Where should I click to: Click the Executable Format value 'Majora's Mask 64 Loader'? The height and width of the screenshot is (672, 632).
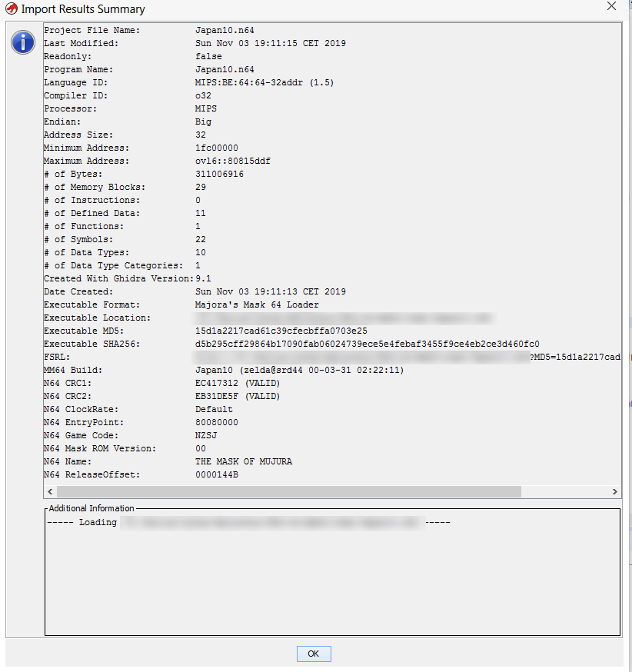[257, 304]
